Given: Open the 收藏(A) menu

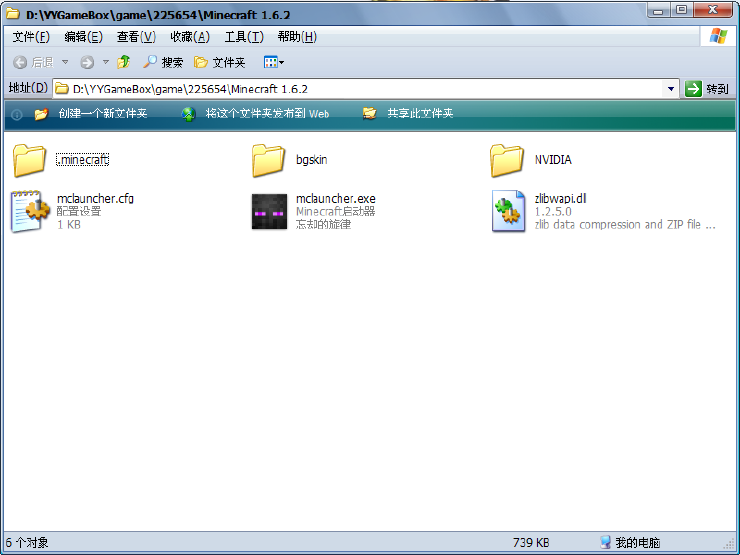Looking at the screenshot, I should coord(190,37).
